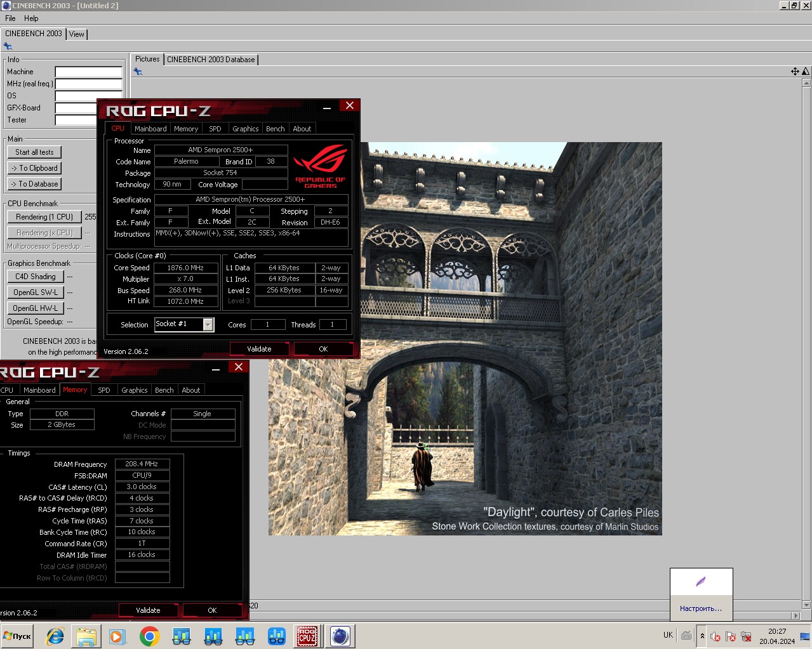Click the pin icon under the Pictures tab
Image resolution: width=812 pixels, height=649 pixels.
pos(138,72)
